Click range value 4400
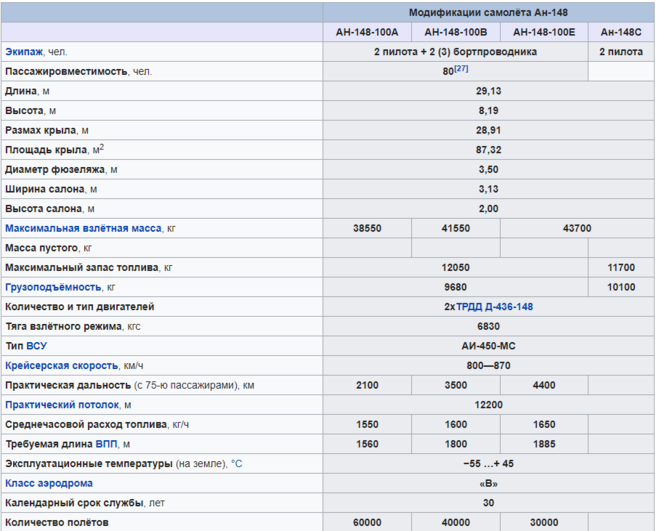The image size is (659, 531). 544,385
